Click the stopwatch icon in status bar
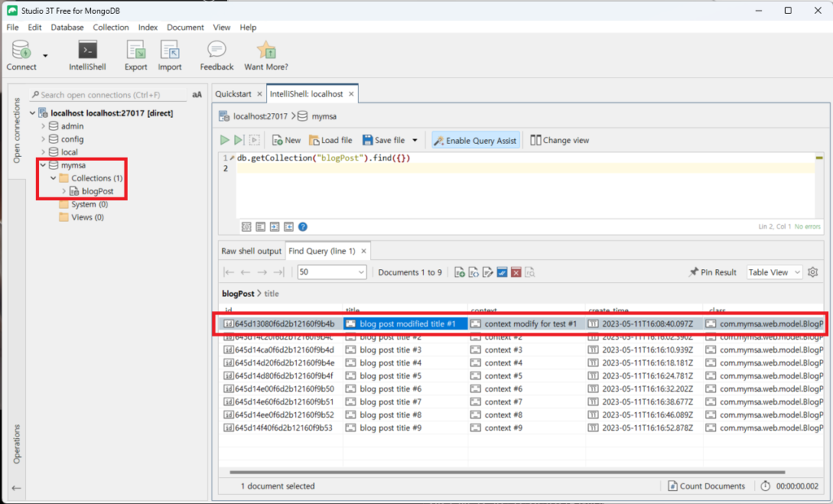 (x=765, y=486)
